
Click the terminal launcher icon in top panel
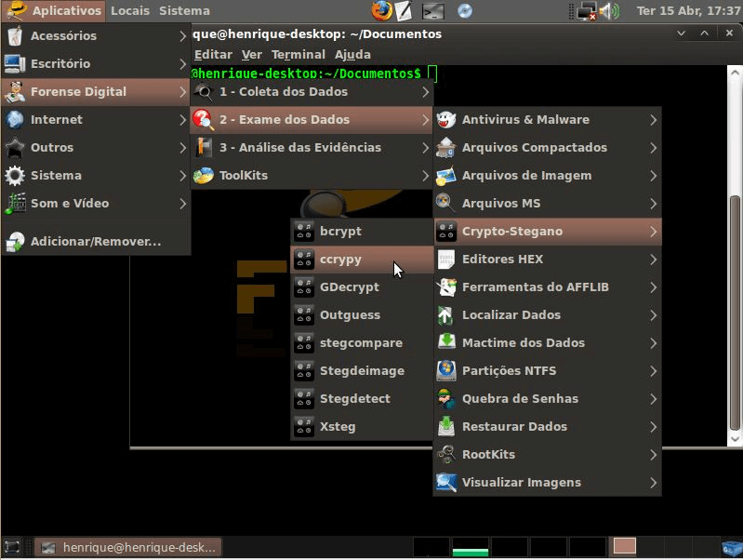pyautogui.click(x=433, y=11)
